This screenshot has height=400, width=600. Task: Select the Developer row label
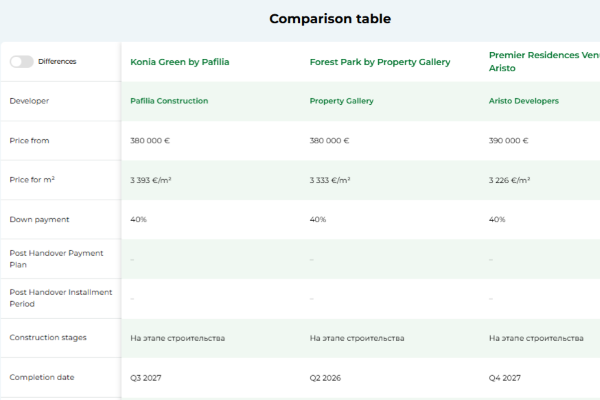point(29,101)
